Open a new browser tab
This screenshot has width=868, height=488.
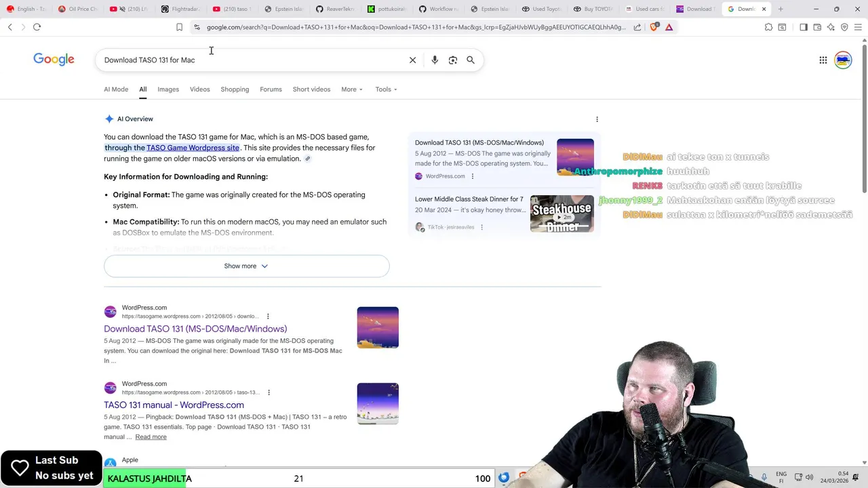(x=781, y=9)
